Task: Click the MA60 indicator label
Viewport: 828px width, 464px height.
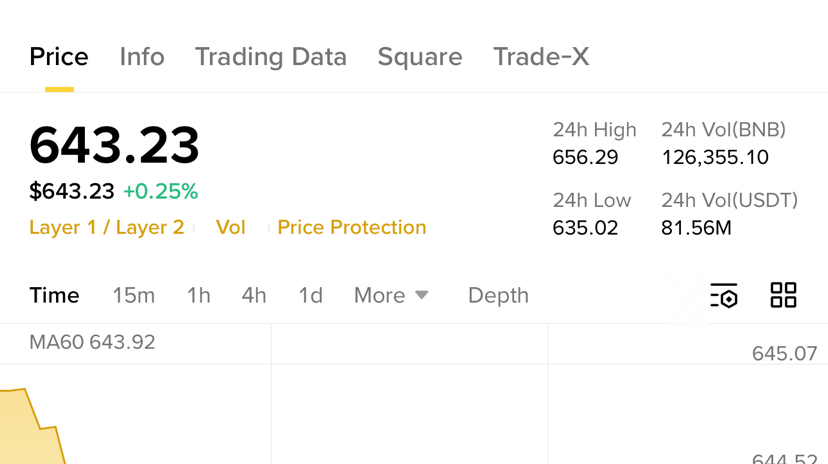Action: (92, 342)
